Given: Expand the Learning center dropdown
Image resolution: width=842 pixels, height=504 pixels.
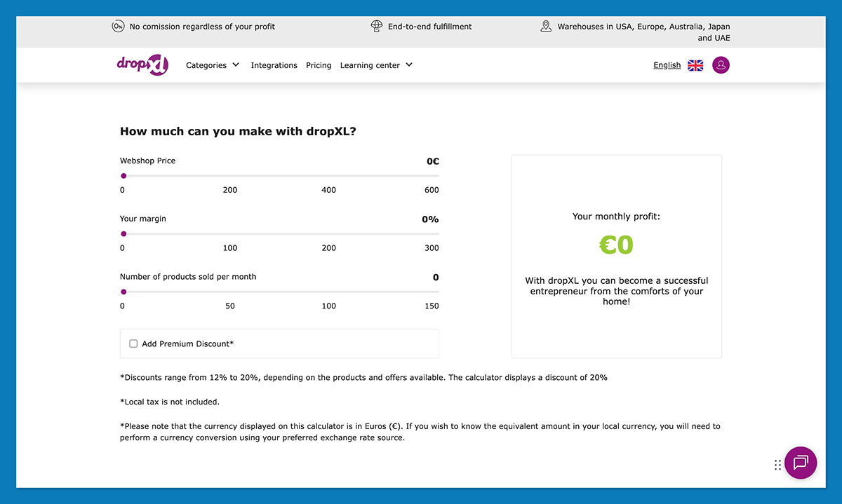Looking at the screenshot, I should (x=376, y=65).
